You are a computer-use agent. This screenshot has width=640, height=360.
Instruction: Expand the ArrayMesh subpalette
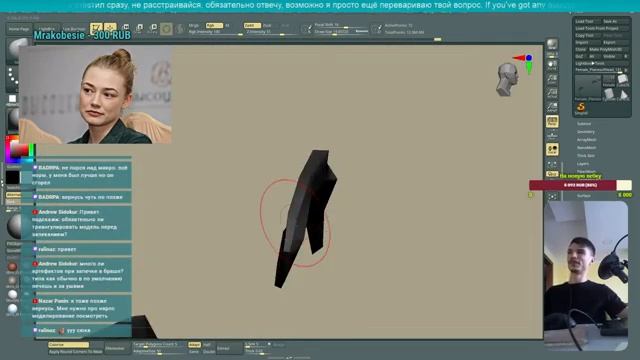pyautogui.click(x=587, y=140)
